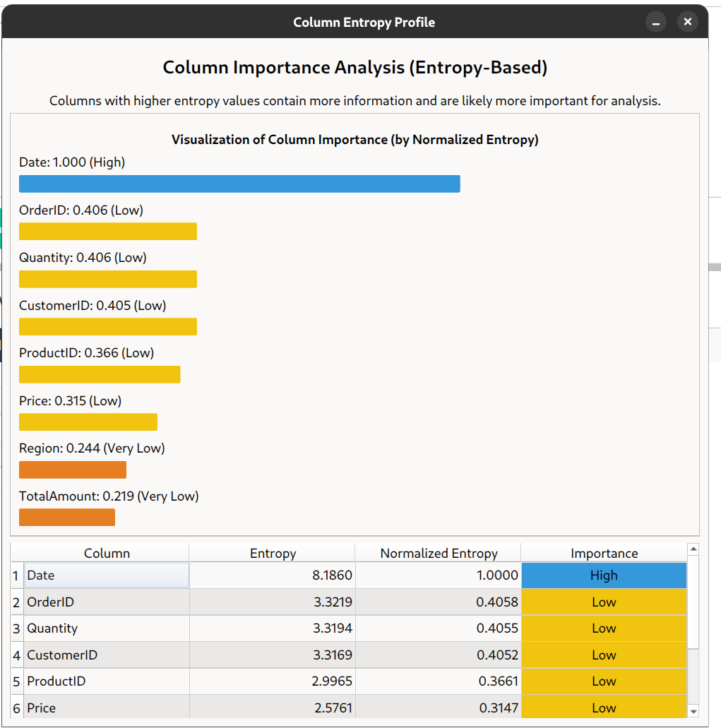Click the blue Date bar in chart
721x728 pixels.
point(239,184)
